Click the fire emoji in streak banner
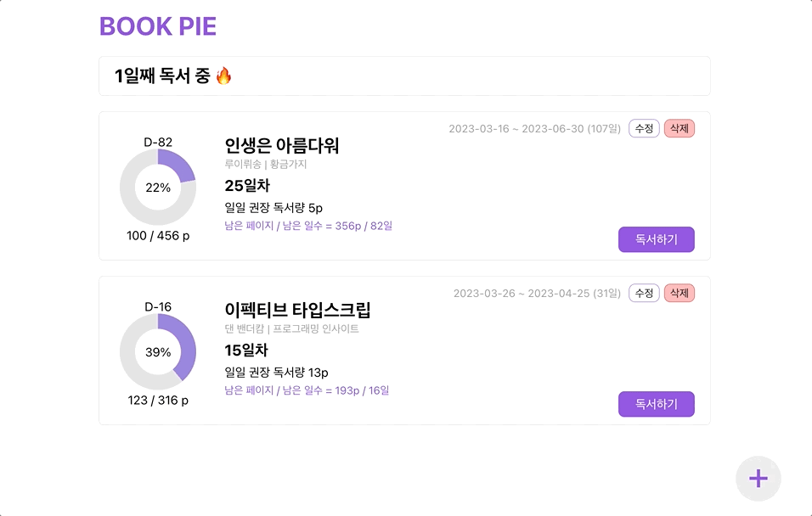The image size is (812, 516). point(223,76)
